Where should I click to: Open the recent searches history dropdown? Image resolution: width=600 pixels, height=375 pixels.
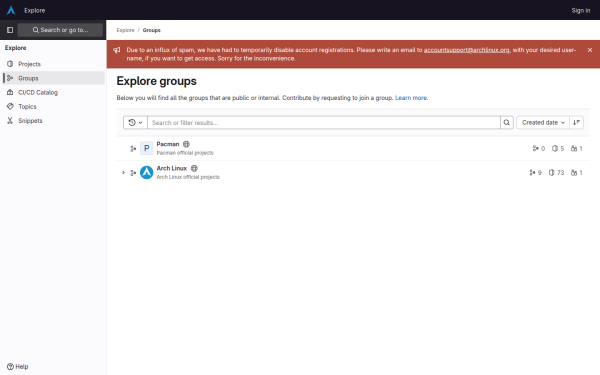[135, 122]
